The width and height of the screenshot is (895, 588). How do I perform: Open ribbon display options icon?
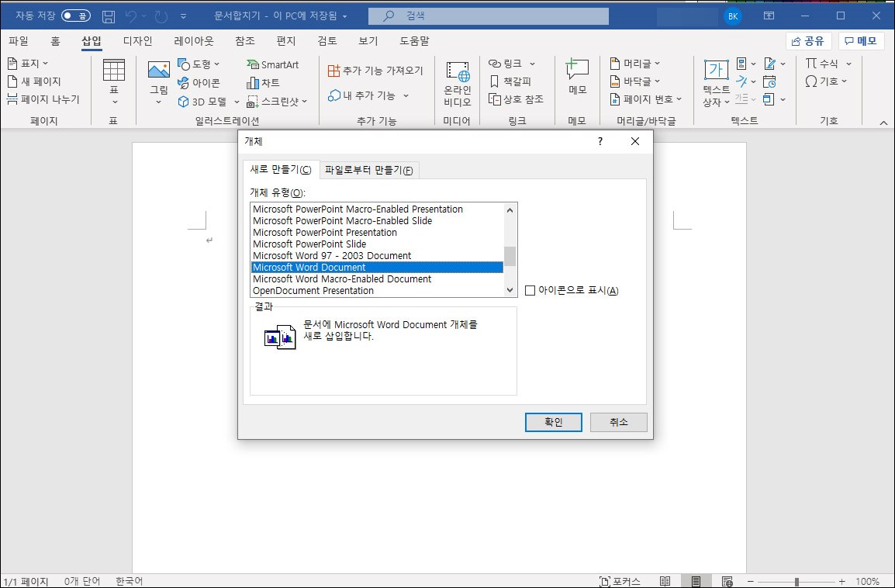coord(769,16)
